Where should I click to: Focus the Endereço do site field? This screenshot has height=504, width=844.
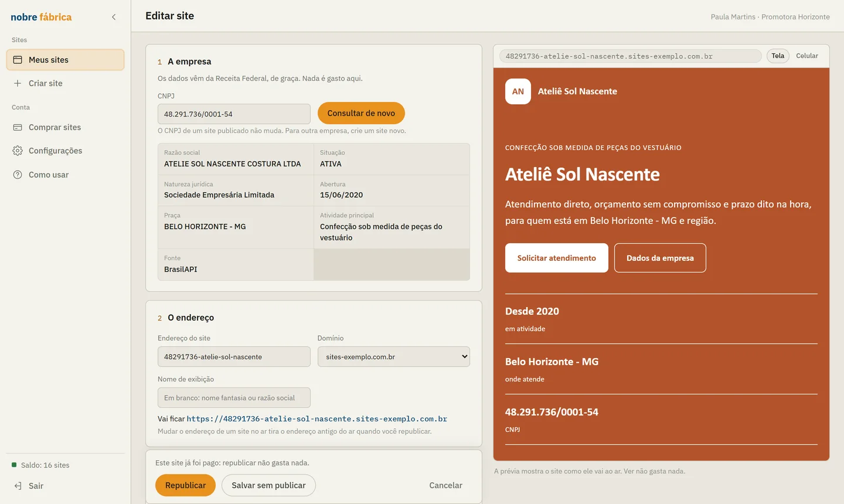[x=234, y=357]
